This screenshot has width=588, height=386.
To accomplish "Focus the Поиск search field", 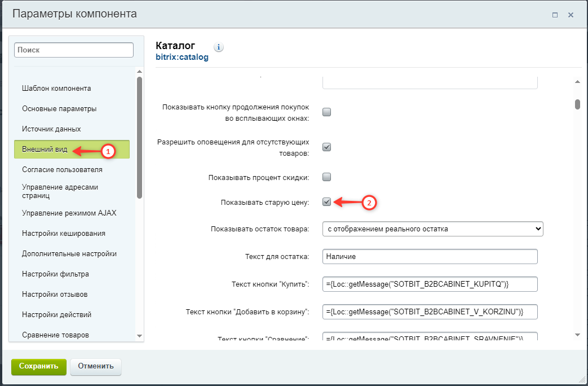I will click(74, 50).
